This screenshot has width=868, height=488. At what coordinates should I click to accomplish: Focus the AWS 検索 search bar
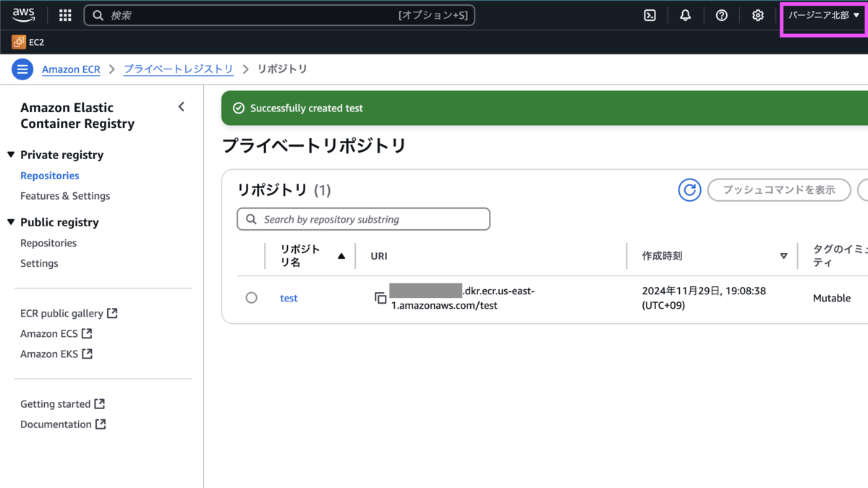click(279, 15)
